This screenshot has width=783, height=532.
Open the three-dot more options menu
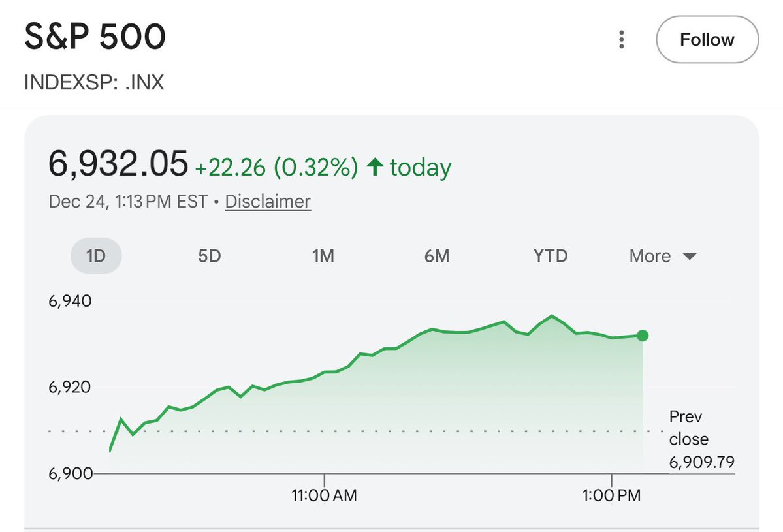tap(621, 40)
